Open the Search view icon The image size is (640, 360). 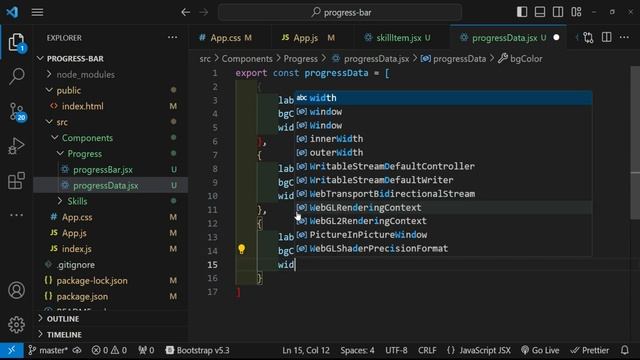16,76
